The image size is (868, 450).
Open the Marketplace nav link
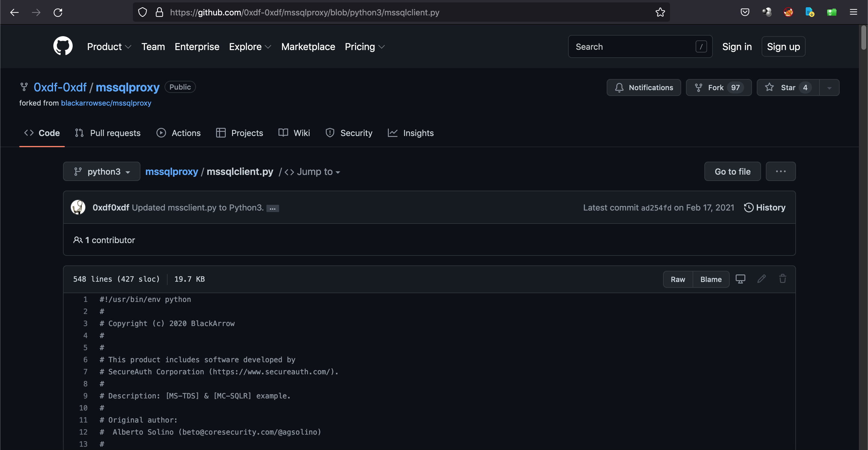pos(308,46)
